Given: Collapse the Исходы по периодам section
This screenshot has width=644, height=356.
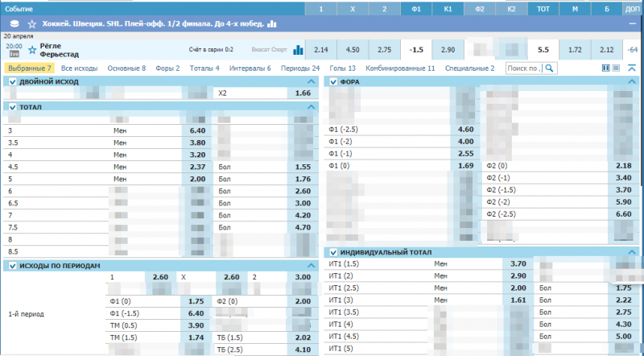Looking at the screenshot, I should 312,266.
